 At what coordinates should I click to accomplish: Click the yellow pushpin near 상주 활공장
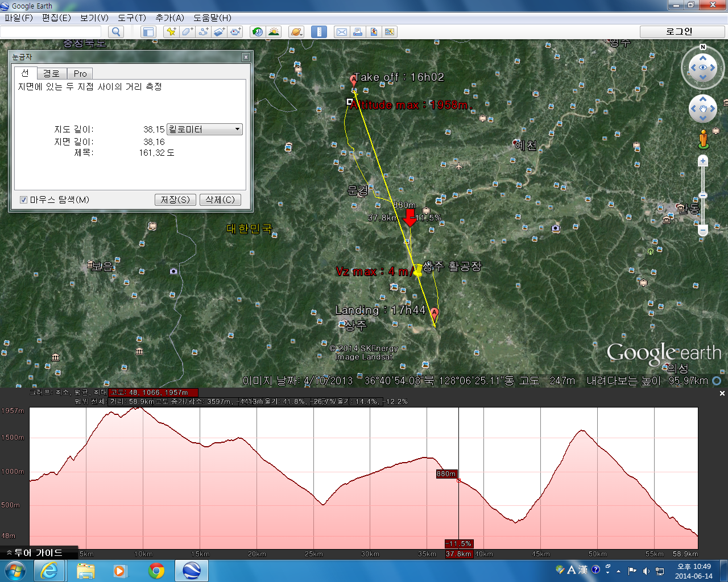pyautogui.click(x=418, y=269)
